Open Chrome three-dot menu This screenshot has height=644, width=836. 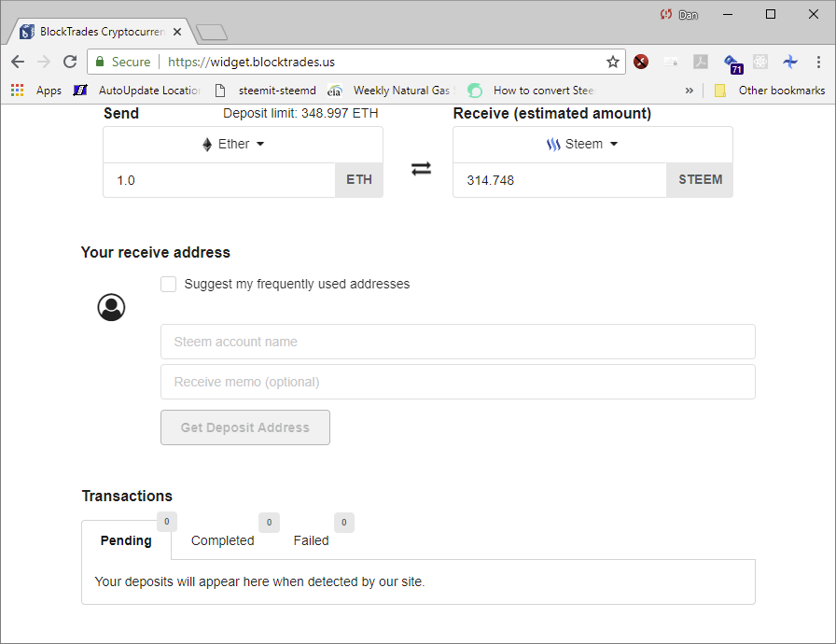point(818,62)
